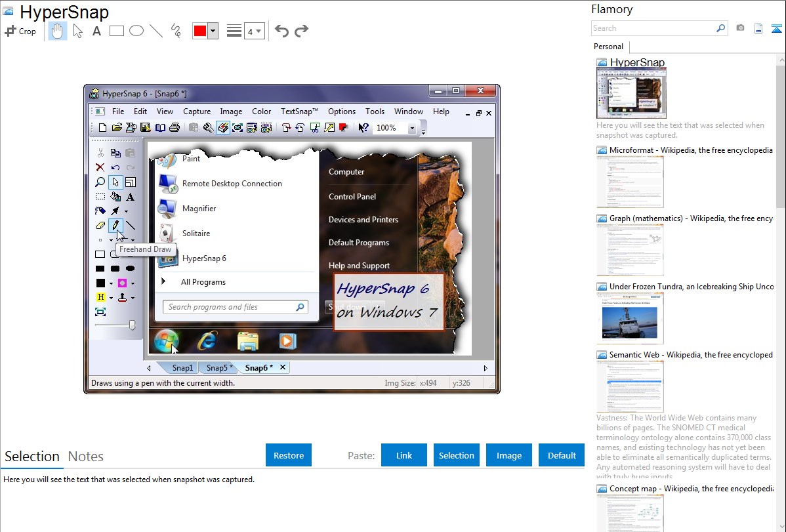This screenshot has width=786, height=532.
Task: Click the red X delete icon in HyperSnap 6
Action: [x=100, y=167]
